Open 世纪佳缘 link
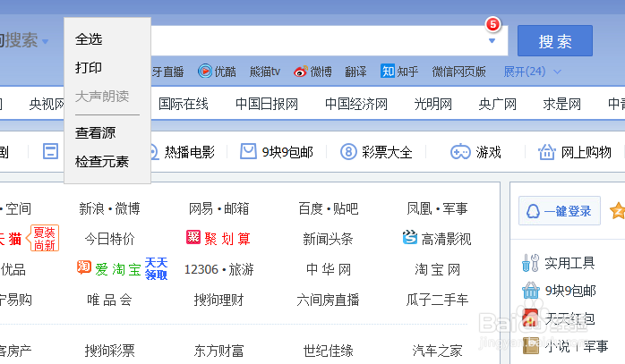625x364 pixels. click(x=328, y=351)
